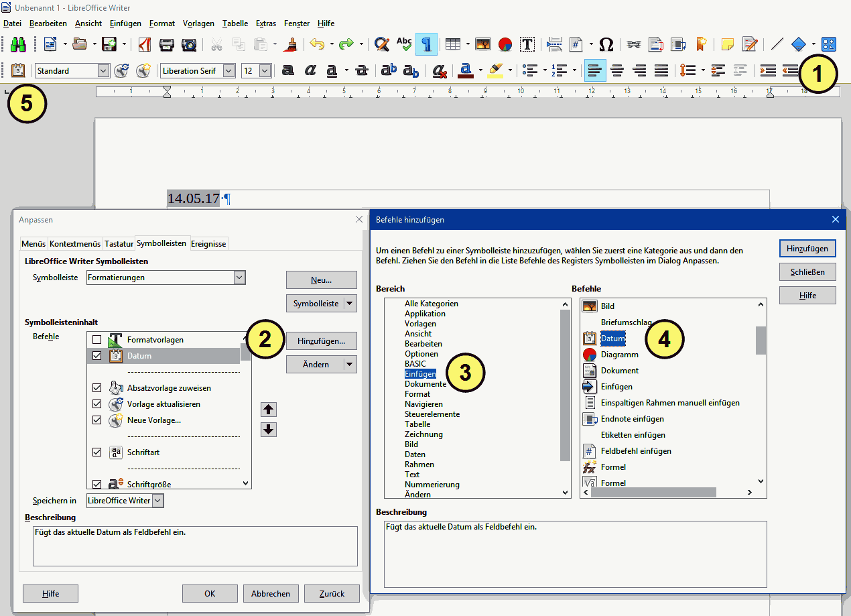Open the Standard paragraph style dropdown
Viewport: 851px width, 616px height.
click(103, 70)
